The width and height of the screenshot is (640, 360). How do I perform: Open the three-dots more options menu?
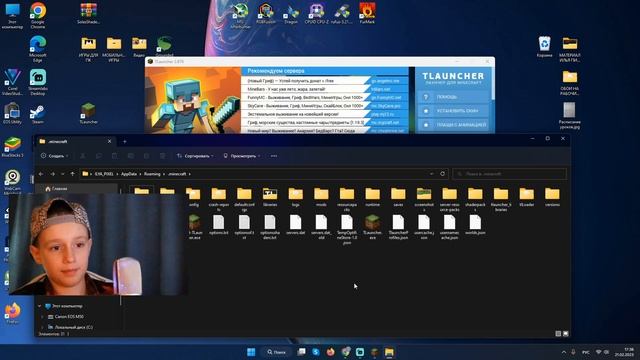click(x=274, y=156)
